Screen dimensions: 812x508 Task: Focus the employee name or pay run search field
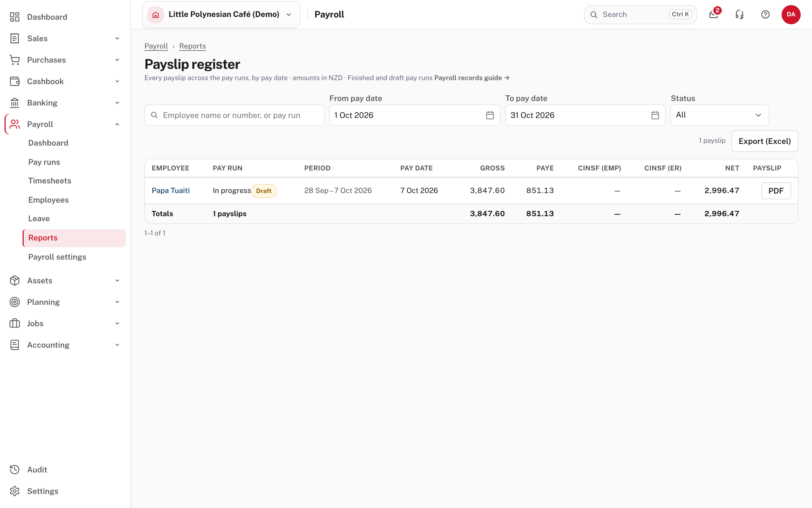click(x=234, y=115)
